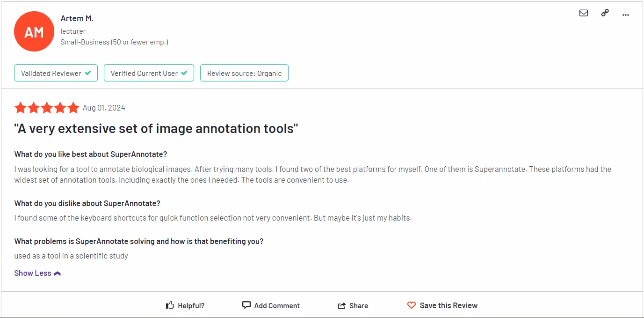Click the thumbs up Helpful icon
644x318 pixels.
170,304
